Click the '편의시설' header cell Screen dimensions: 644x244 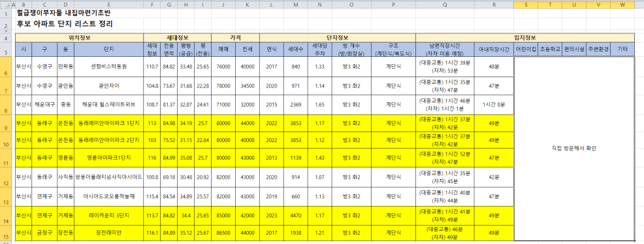coord(574,49)
